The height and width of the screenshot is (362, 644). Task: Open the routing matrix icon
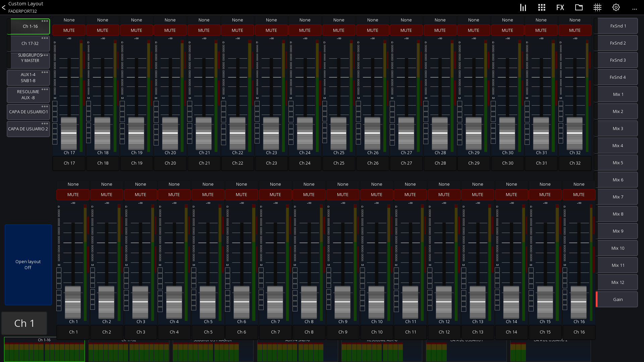[x=597, y=7]
